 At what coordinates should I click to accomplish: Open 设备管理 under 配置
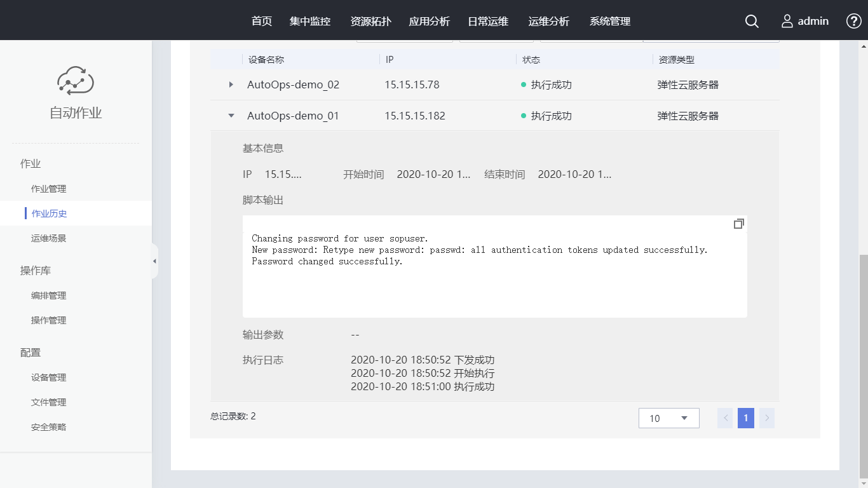pyautogui.click(x=49, y=377)
